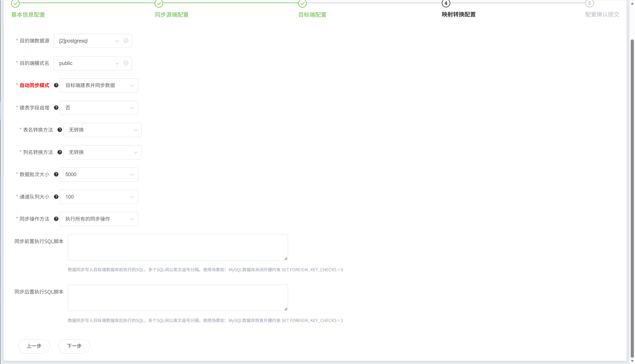Open 列名转换方法 dropdown
The height and width of the screenshot is (364, 635).
pyautogui.click(x=102, y=152)
